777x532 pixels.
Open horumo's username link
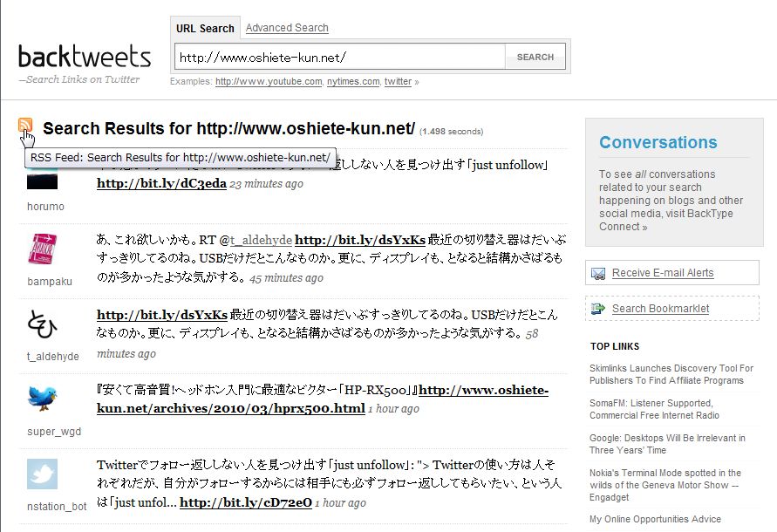click(x=45, y=206)
